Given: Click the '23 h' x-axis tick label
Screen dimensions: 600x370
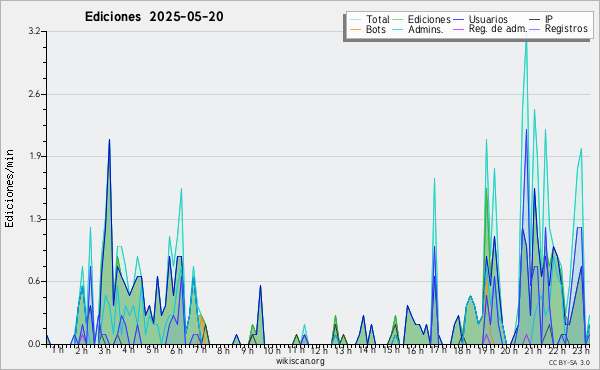Looking at the screenshot, I should pyautogui.click(x=581, y=350).
